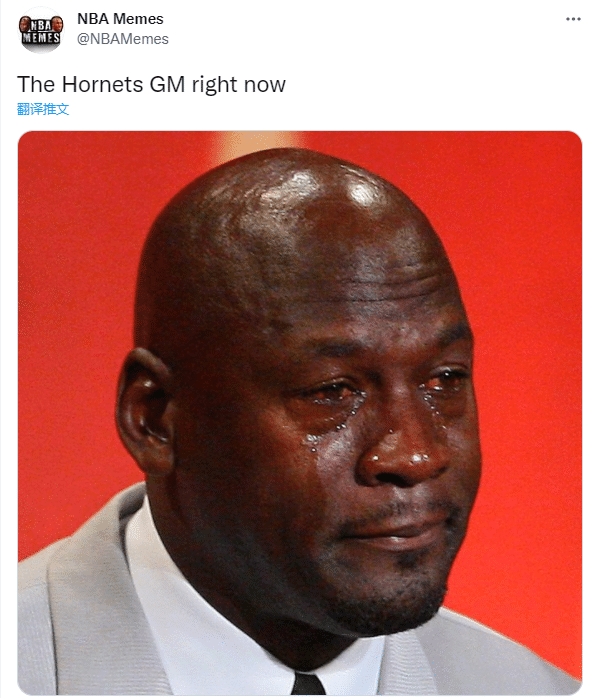
Task: Click the words 'right now' in the tweet
Action: tap(239, 85)
